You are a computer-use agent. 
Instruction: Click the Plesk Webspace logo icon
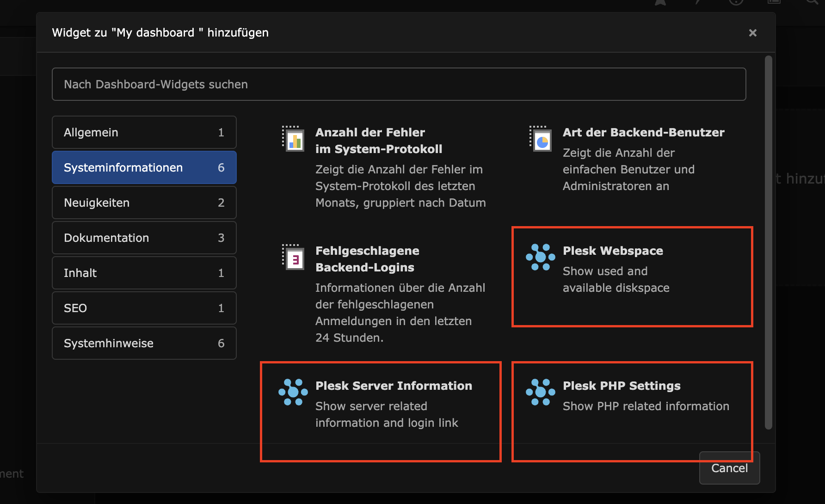tap(541, 257)
